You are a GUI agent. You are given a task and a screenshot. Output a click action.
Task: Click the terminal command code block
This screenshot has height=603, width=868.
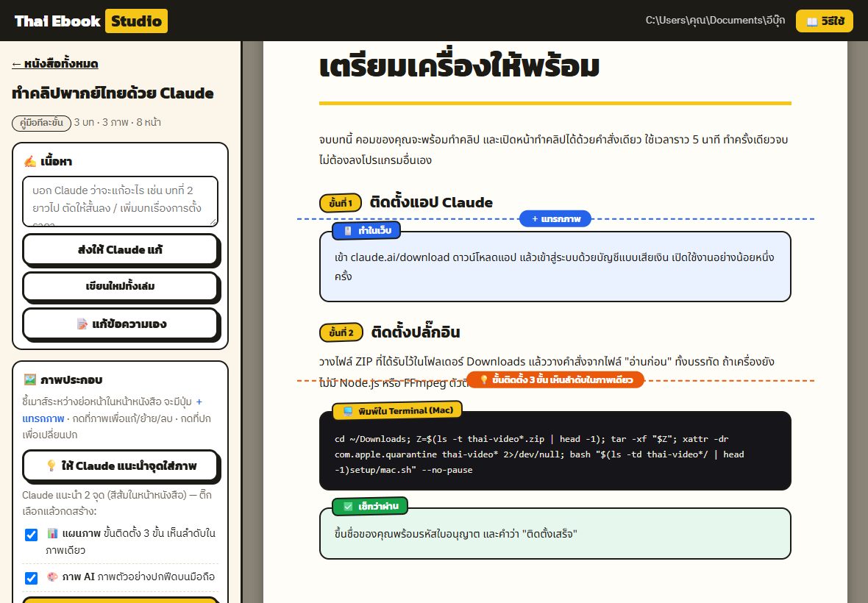[555, 451]
